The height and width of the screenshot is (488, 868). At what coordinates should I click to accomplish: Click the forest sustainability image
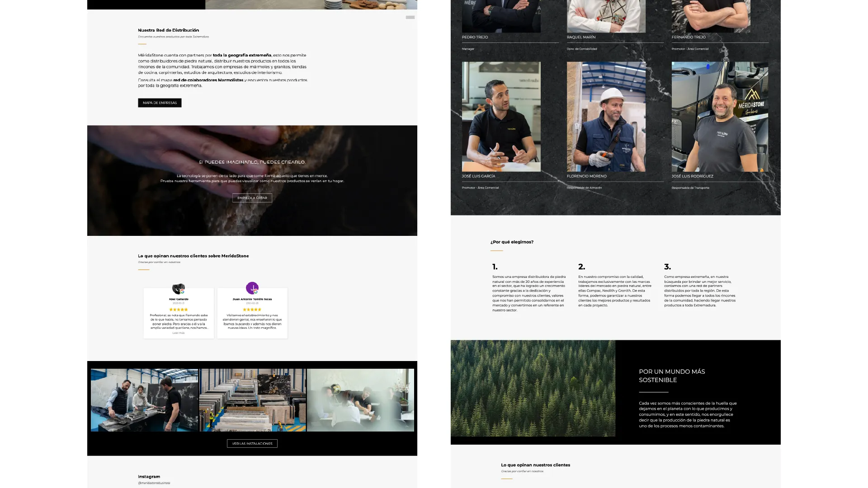(x=533, y=388)
